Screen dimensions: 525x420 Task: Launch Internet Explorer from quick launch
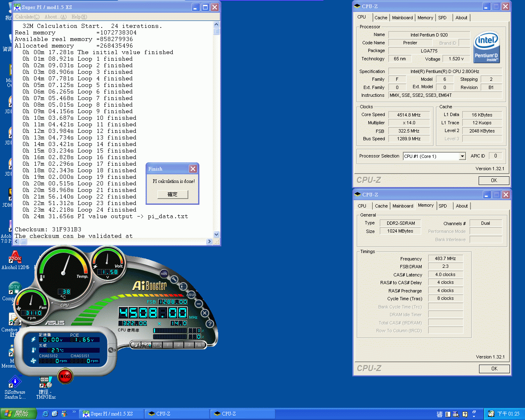(x=46, y=414)
